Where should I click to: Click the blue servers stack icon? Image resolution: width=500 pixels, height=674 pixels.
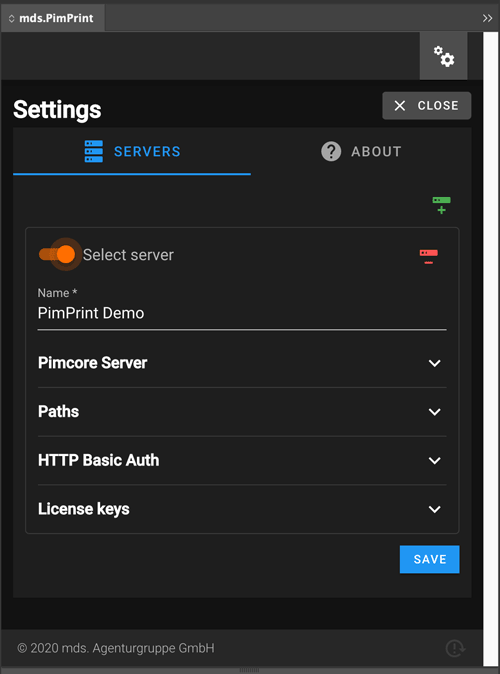[94, 151]
